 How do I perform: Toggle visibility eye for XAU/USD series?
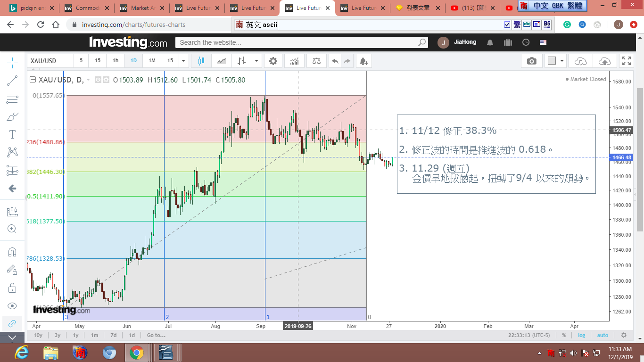point(98,80)
